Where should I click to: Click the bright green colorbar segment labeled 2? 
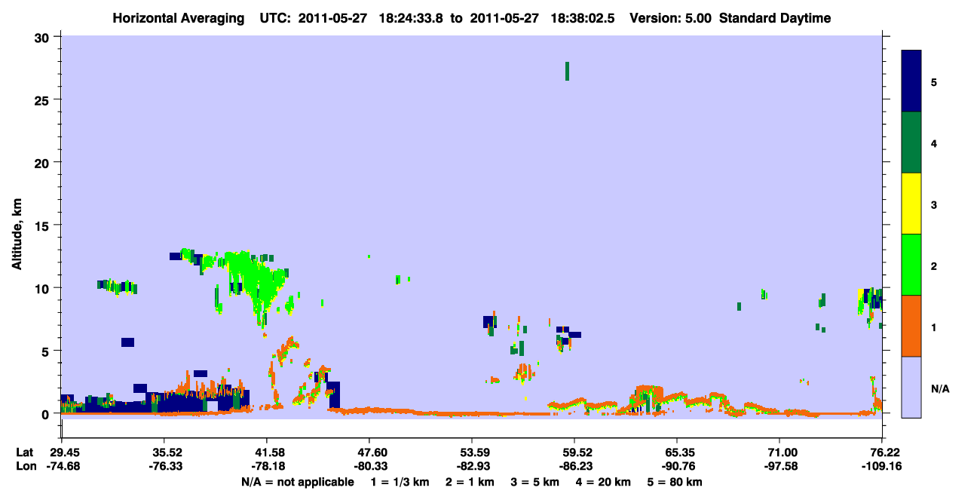(x=911, y=265)
